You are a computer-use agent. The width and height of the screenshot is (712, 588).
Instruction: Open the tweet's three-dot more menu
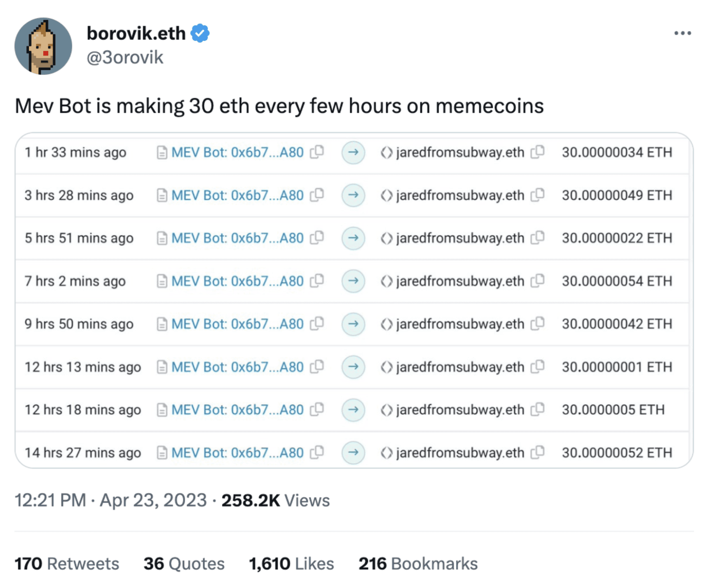(x=682, y=33)
